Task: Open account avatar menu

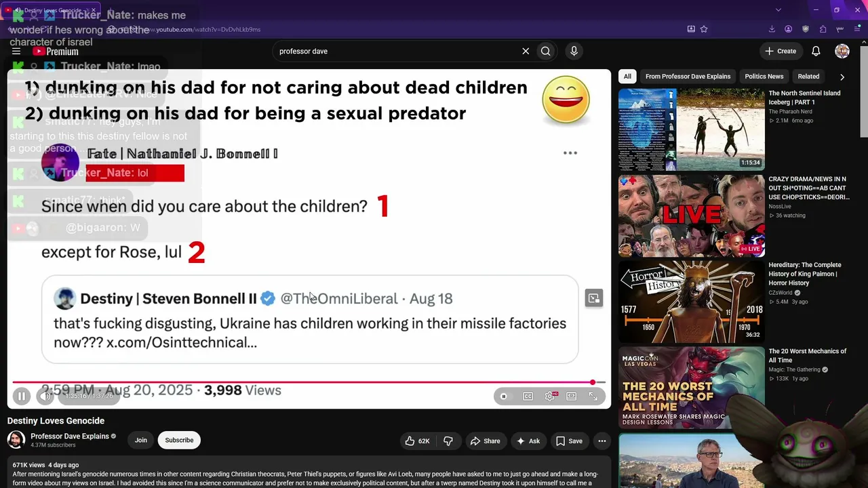Action: [842, 51]
